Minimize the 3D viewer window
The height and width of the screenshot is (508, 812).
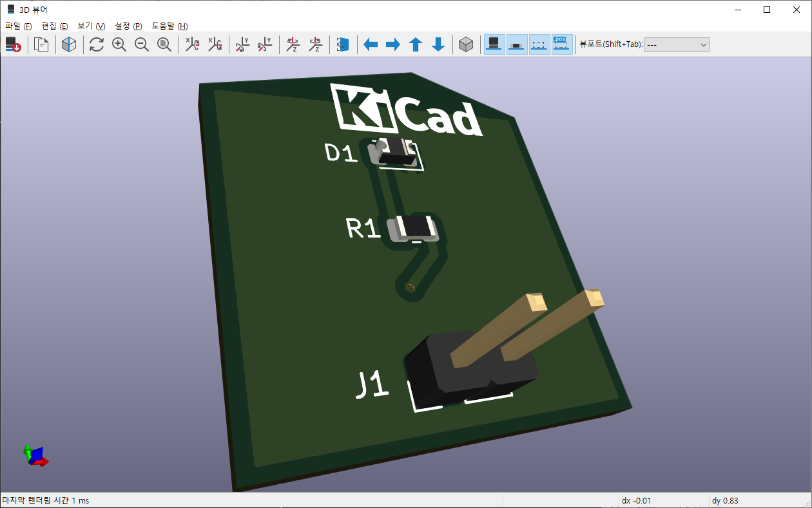[737, 10]
